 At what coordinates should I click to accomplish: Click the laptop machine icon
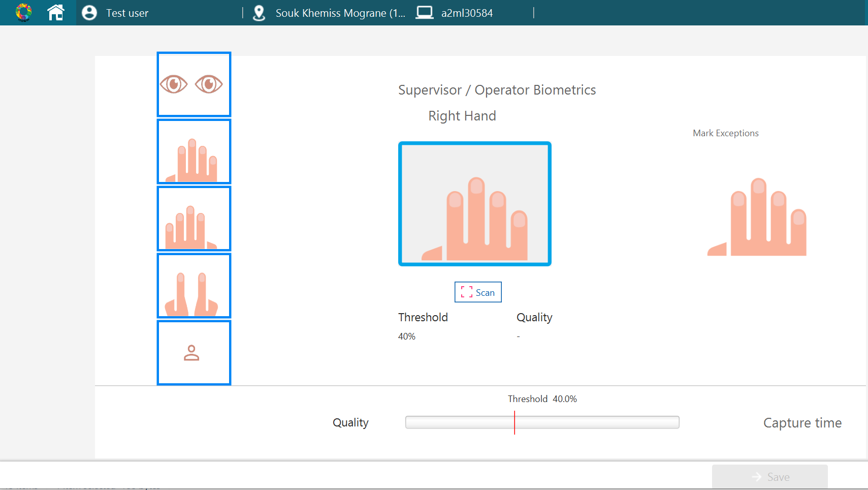(x=424, y=13)
